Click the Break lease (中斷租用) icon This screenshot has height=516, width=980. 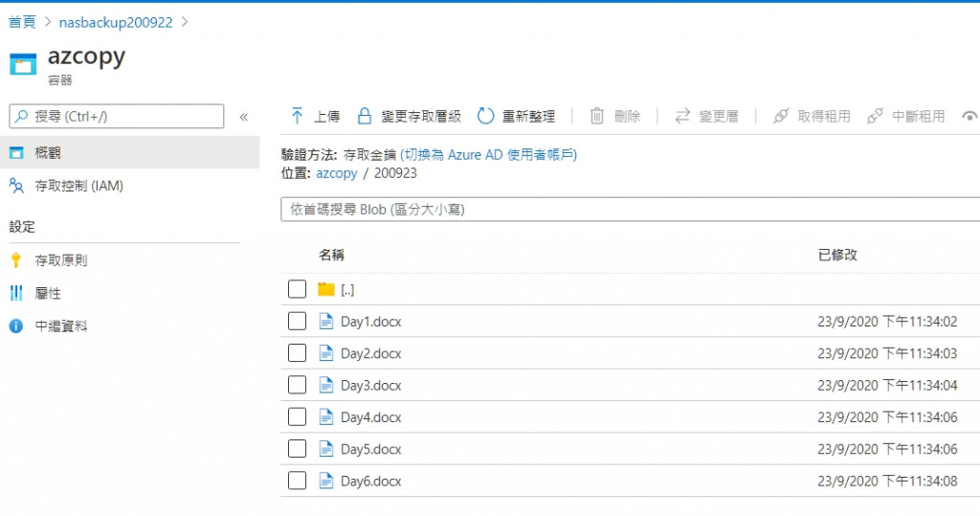click(x=875, y=116)
